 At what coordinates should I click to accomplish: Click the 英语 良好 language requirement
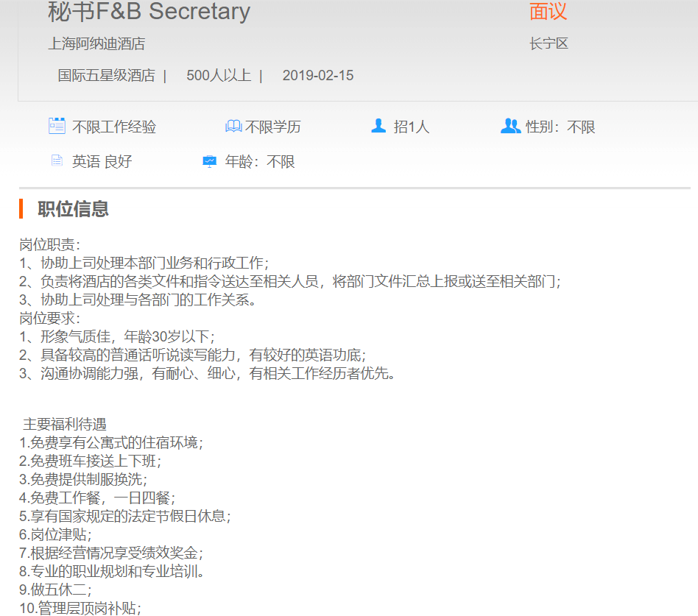(x=102, y=161)
